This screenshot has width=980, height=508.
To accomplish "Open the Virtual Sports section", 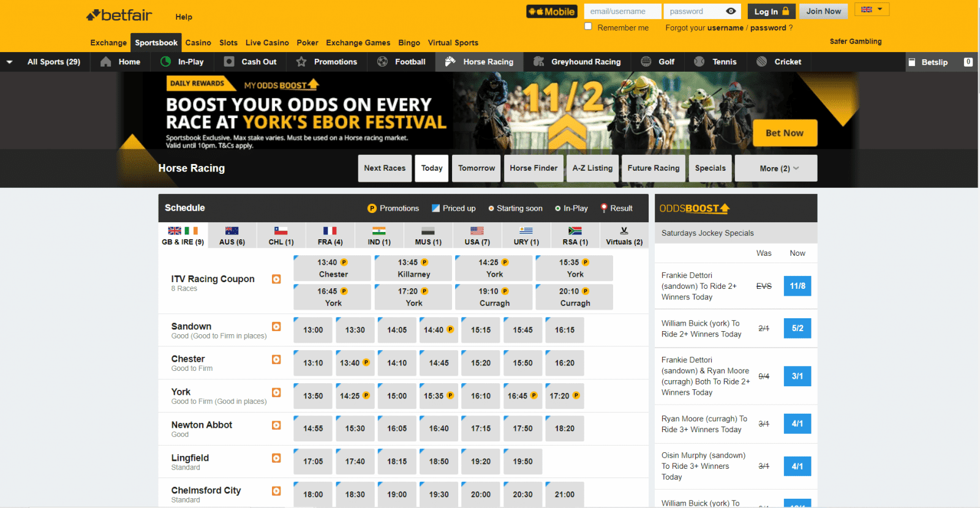I will (x=453, y=43).
